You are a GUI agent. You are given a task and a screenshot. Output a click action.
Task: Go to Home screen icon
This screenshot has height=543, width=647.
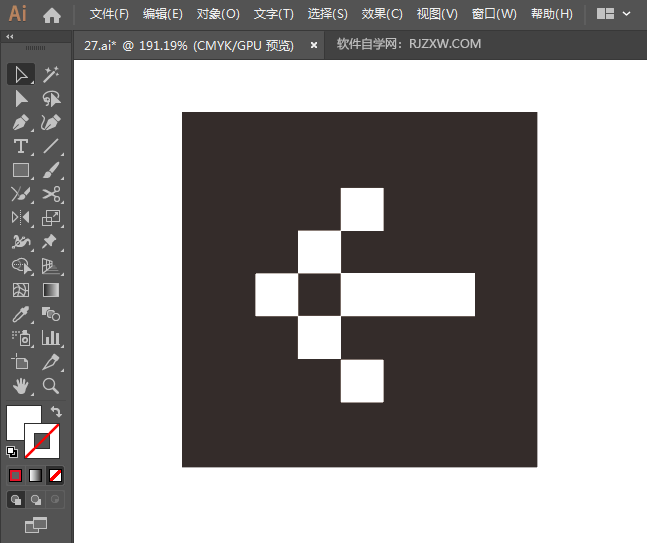(x=52, y=15)
